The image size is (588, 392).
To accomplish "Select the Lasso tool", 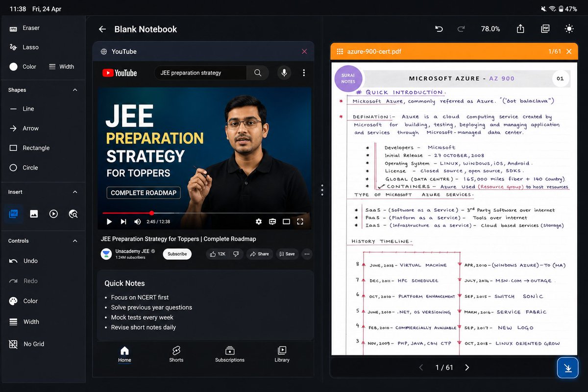I will click(24, 47).
